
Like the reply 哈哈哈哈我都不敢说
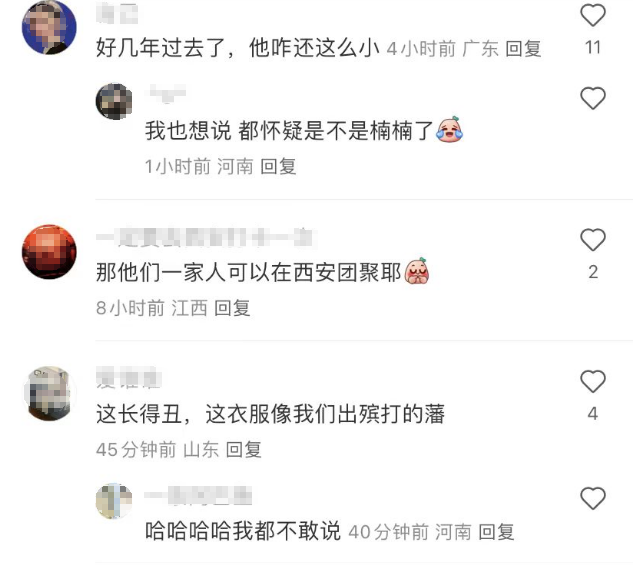click(x=592, y=498)
